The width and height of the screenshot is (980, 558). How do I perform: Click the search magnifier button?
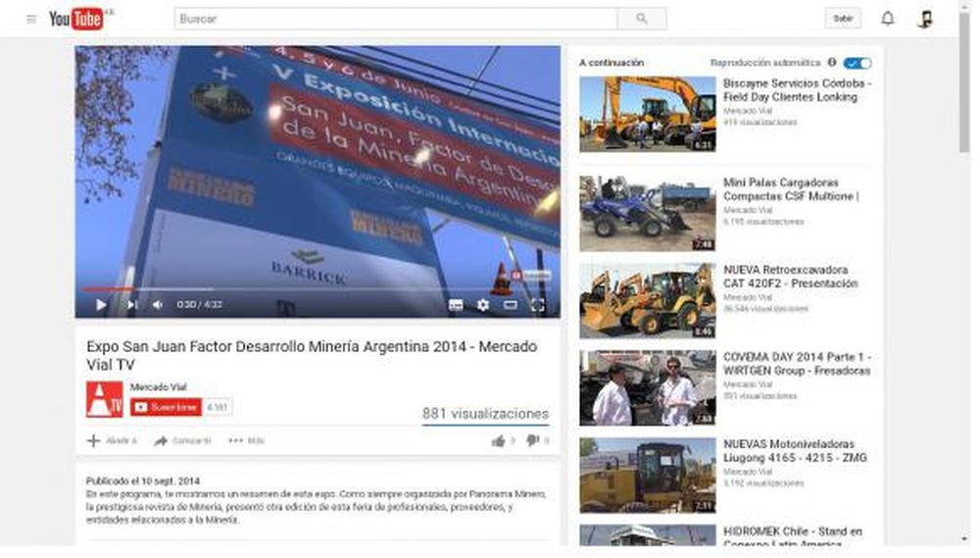pyautogui.click(x=642, y=19)
